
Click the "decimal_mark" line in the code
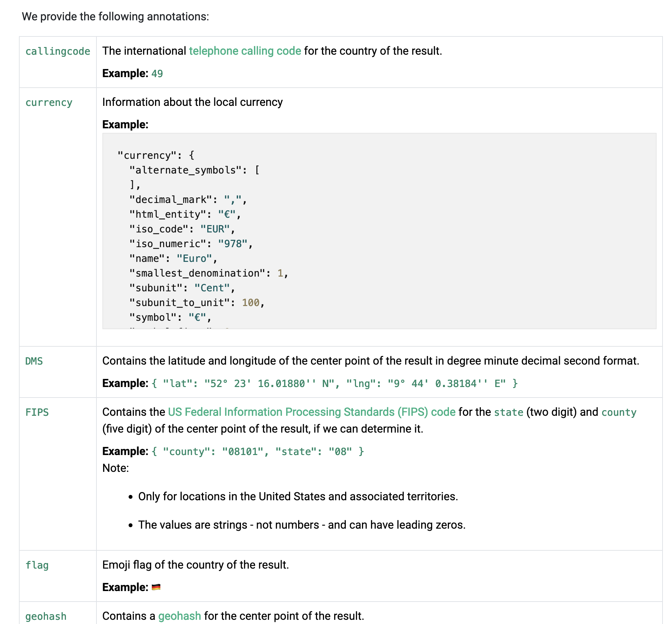[x=188, y=199]
